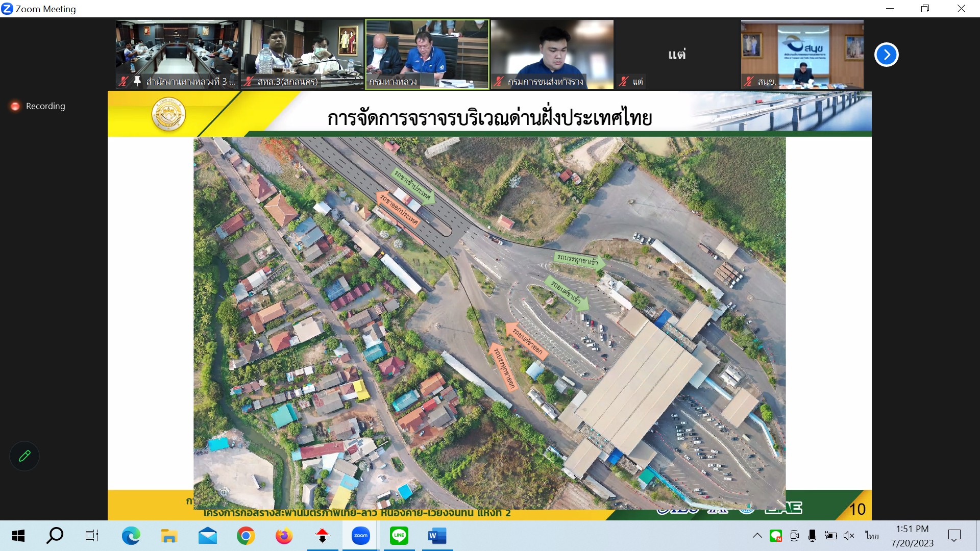Open Google Chrome from taskbar
Screen dimensions: 980x551
[246, 536]
